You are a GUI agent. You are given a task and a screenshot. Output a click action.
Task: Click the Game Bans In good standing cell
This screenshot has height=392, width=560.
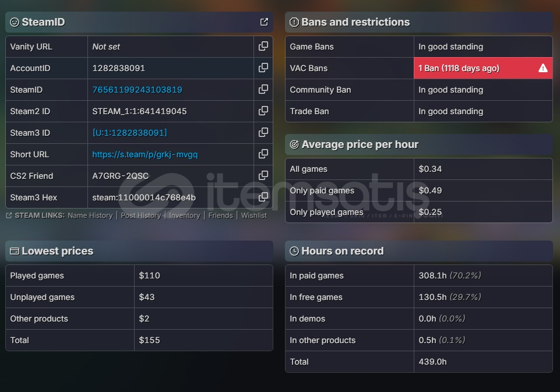pos(483,47)
